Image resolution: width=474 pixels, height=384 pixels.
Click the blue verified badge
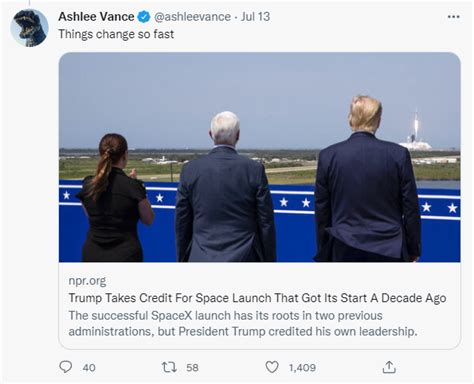[x=144, y=17]
